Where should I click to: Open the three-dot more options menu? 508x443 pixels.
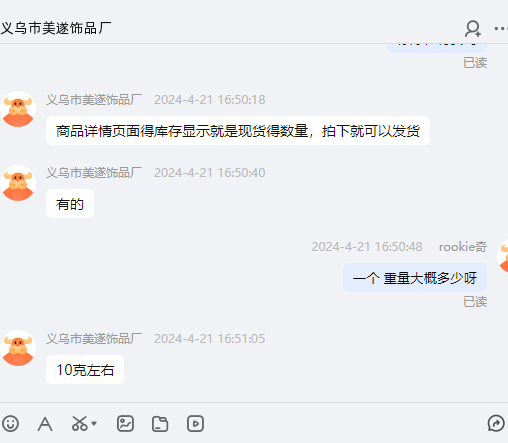pyautogui.click(x=501, y=29)
